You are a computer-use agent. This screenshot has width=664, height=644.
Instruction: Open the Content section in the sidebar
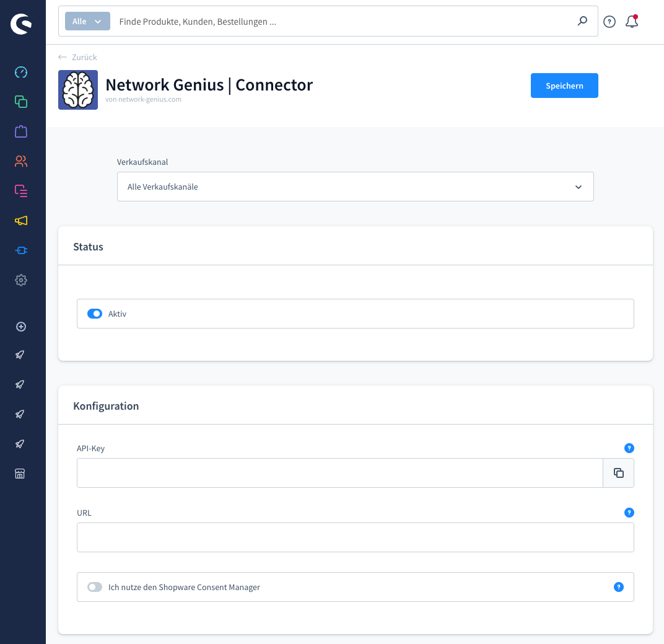(20, 191)
